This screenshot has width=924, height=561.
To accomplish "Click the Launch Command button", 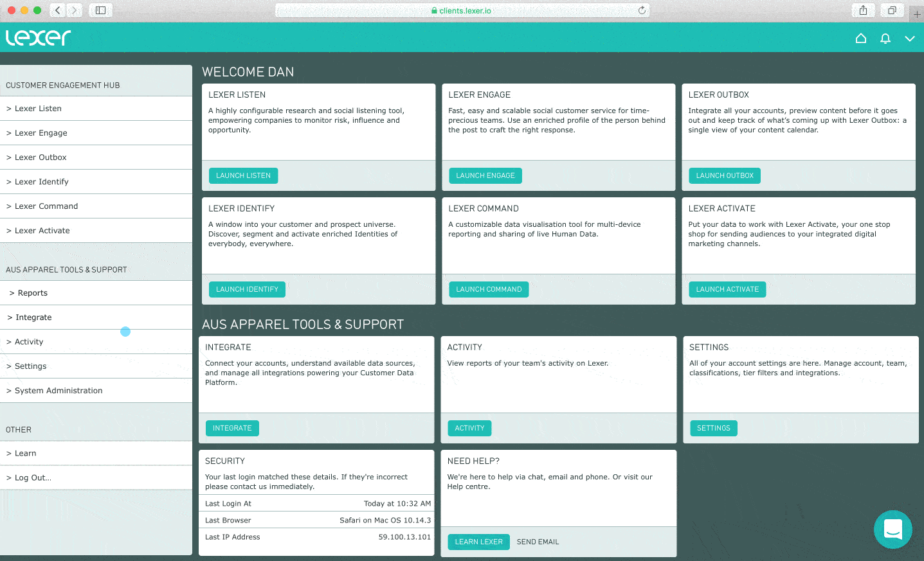I will click(x=489, y=289).
